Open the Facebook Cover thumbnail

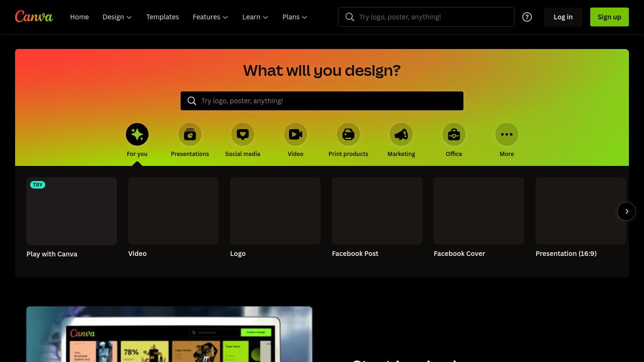[479, 211]
